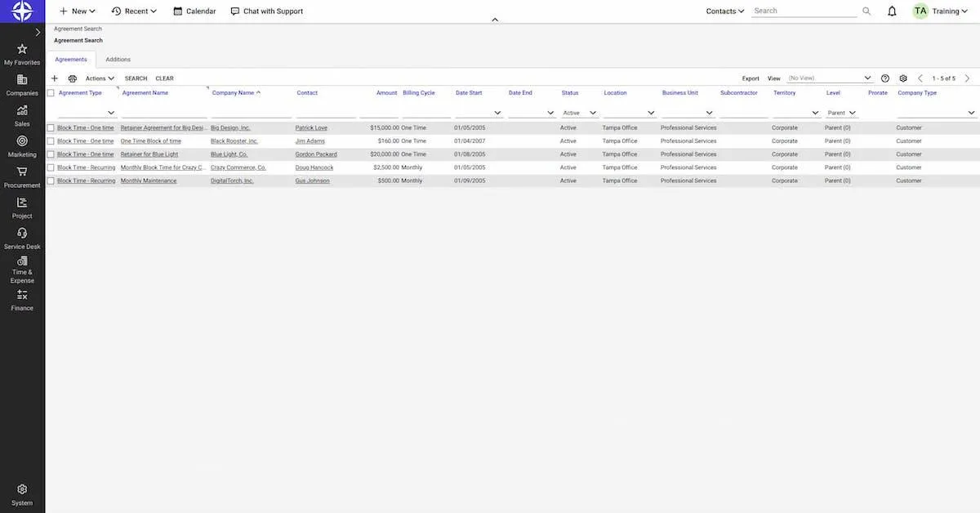Go to previous page arrow
Viewport: 980px width, 513px height.
point(920,78)
